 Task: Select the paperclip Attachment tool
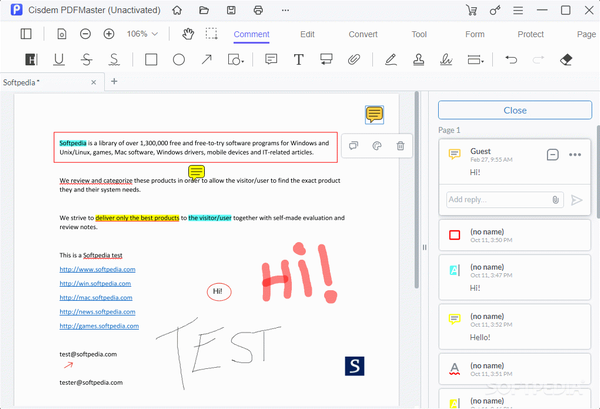coord(354,60)
